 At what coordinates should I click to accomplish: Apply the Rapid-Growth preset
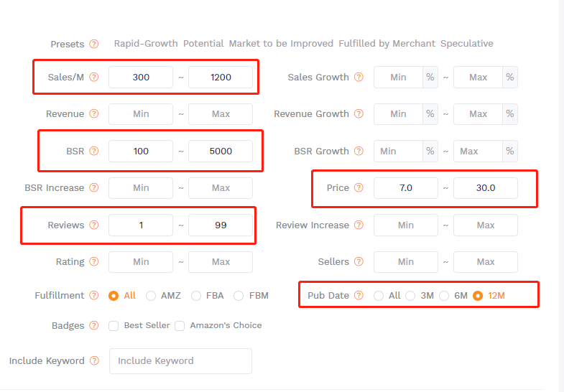[x=146, y=44]
